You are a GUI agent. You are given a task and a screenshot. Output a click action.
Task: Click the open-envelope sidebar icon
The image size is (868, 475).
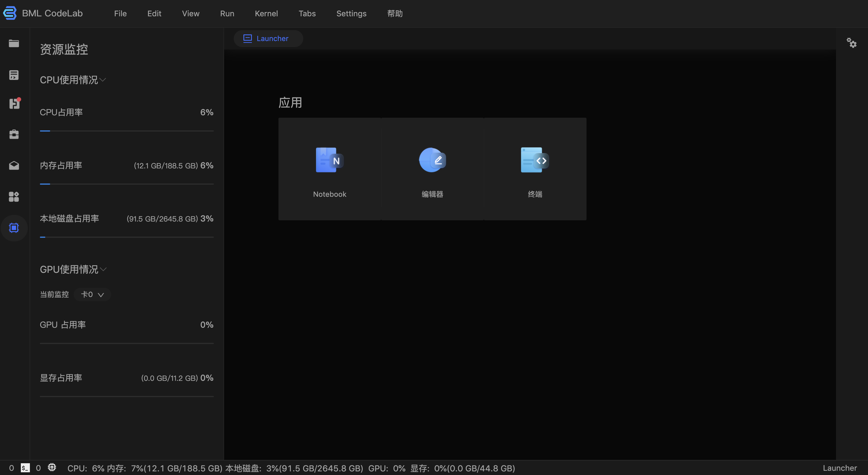[x=14, y=165]
